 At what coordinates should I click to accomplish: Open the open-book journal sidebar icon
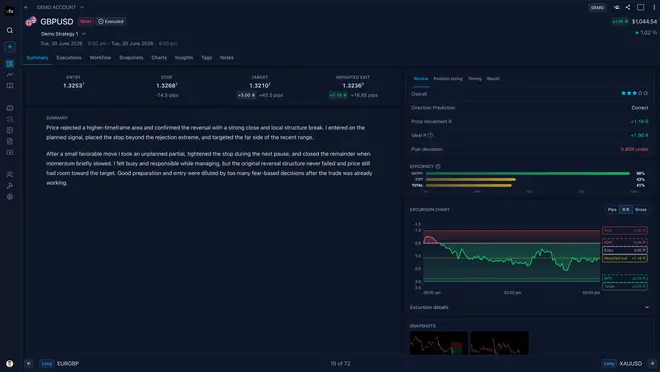click(10, 85)
